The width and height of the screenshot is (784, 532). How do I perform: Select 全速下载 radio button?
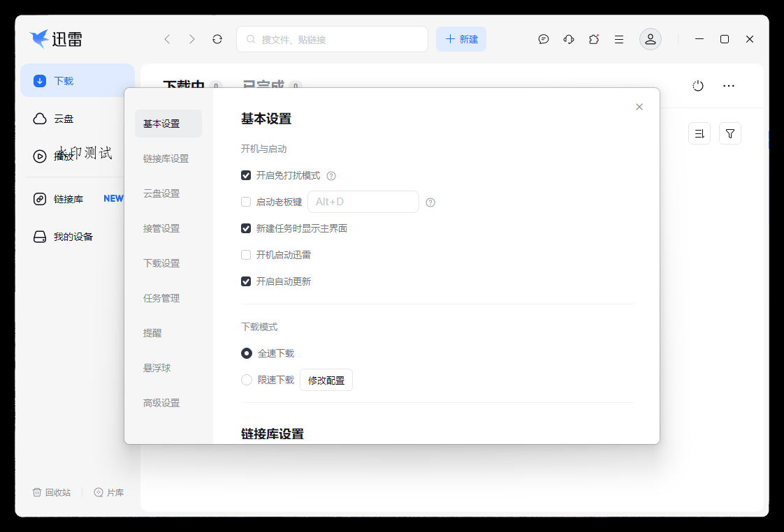pos(247,353)
